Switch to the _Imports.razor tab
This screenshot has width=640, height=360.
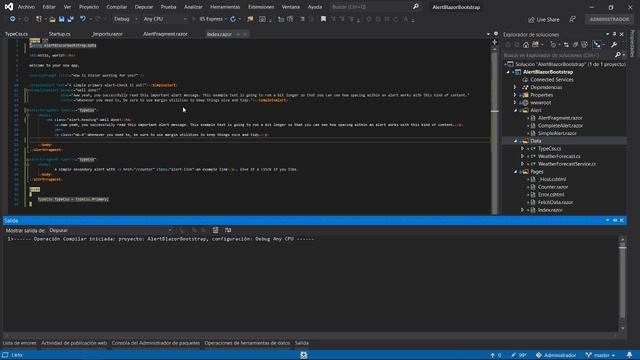[107, 34]
